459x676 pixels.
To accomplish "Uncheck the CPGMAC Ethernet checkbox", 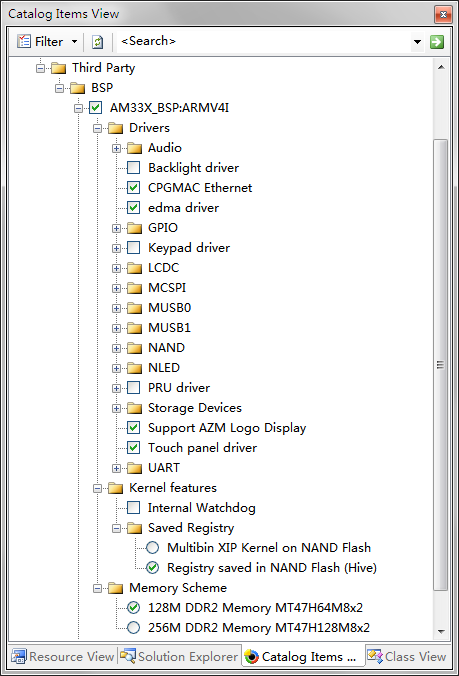I will coord(134,188).
